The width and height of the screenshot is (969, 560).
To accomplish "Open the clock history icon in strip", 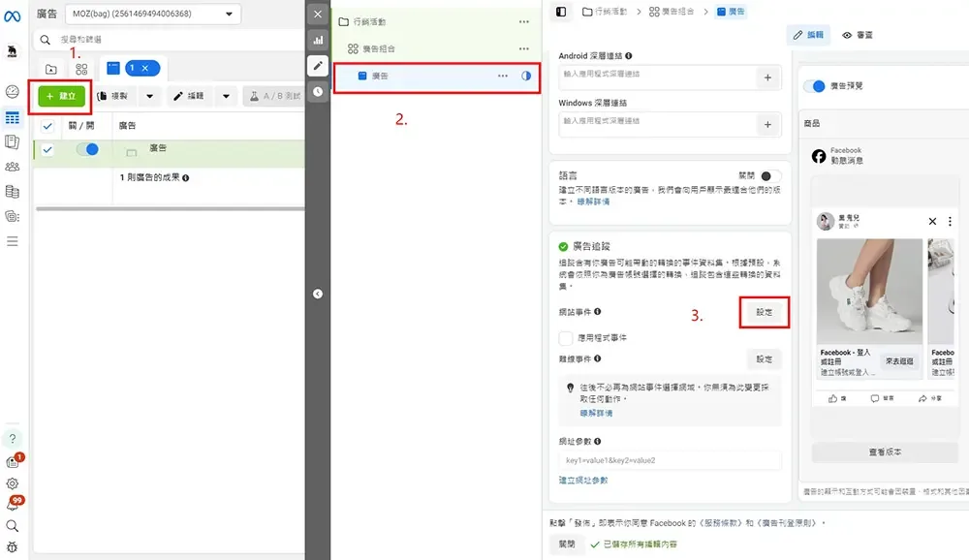I will click(x=318, y=91).
